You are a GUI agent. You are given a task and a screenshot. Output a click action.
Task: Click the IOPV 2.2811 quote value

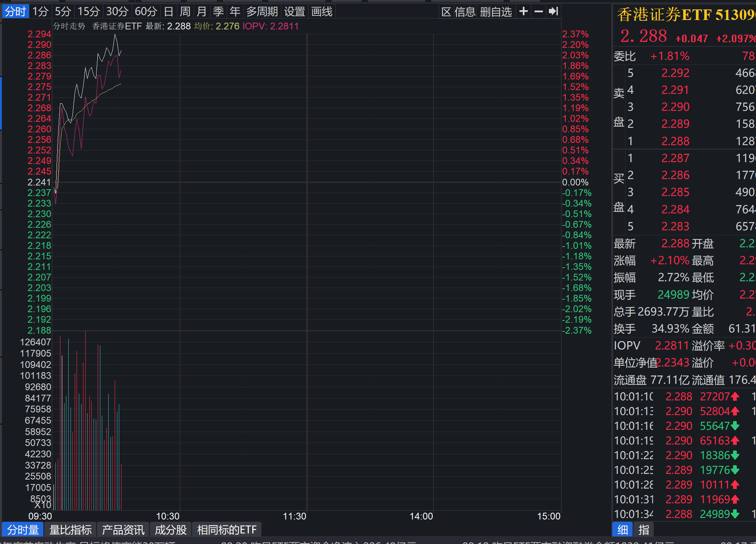pos(672,346)
